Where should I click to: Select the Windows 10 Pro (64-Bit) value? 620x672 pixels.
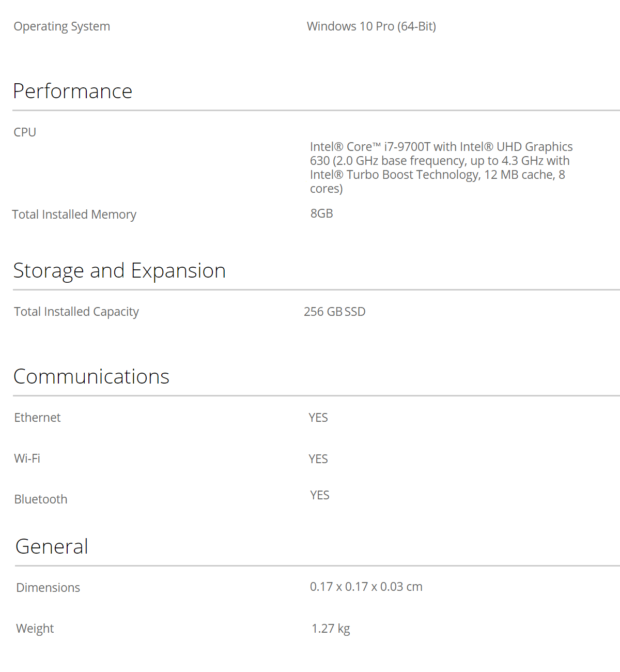[371, 26]
